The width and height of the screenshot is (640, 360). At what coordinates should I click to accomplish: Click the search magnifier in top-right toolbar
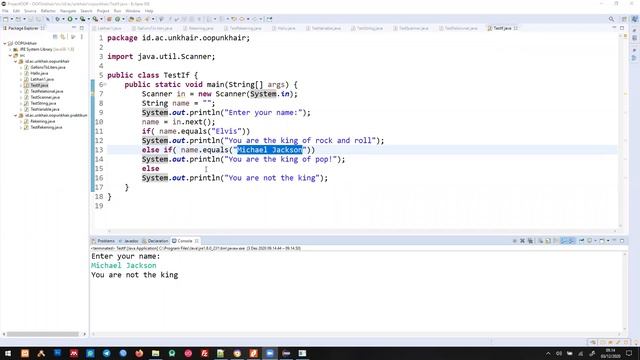click(x=611, y=19)
